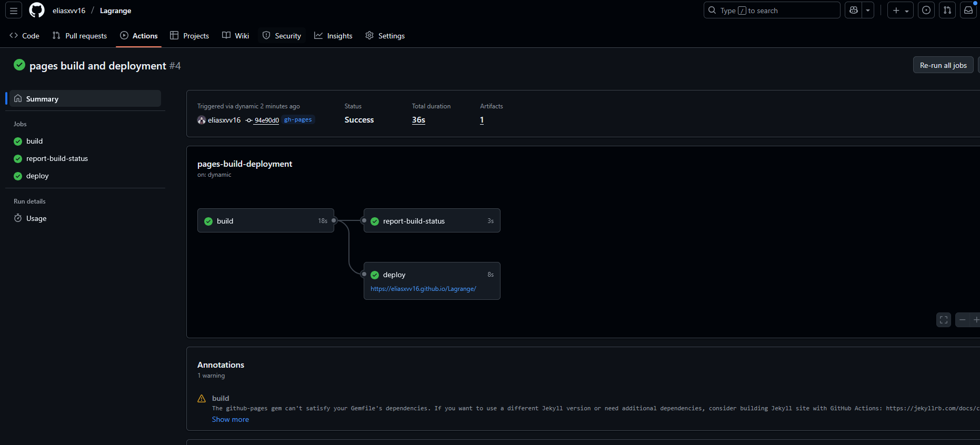Click the GitHub logo home icon
Screen dimensions: 980x445
(x=37, y=11)
